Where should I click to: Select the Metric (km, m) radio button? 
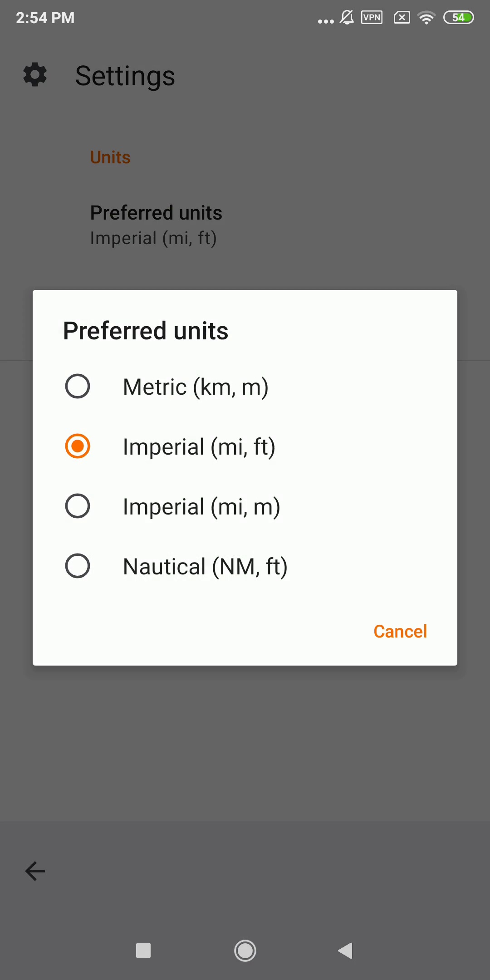click(78, 386)
